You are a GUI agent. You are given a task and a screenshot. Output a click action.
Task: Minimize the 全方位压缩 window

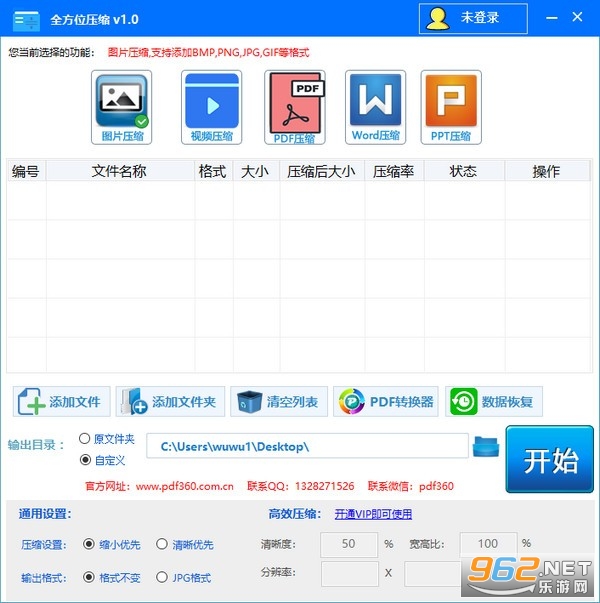click(552, 18)
